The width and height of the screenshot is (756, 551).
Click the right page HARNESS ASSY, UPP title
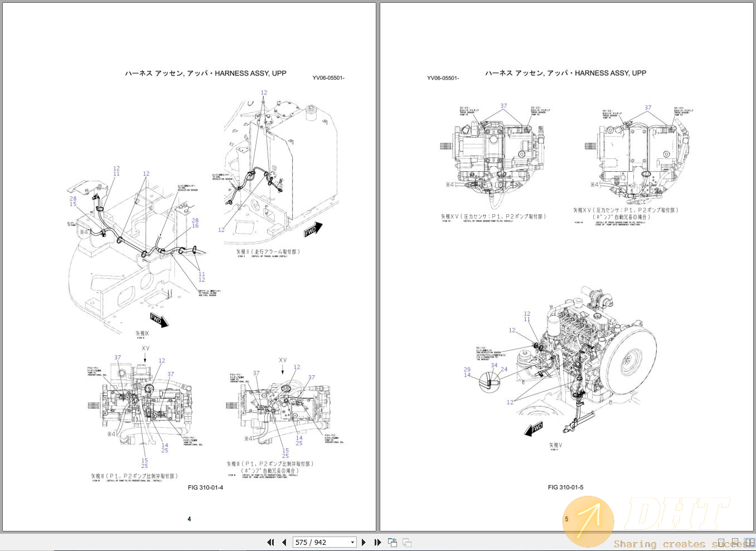566,73
